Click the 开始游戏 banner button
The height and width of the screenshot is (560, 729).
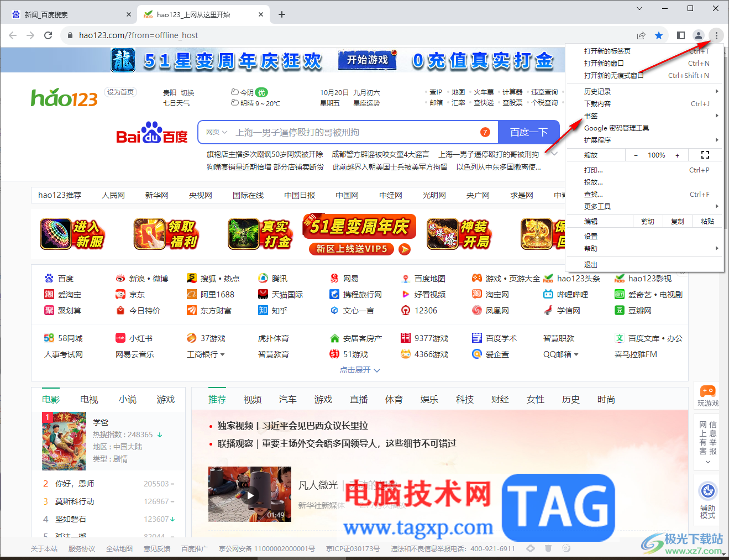[368, 60]
